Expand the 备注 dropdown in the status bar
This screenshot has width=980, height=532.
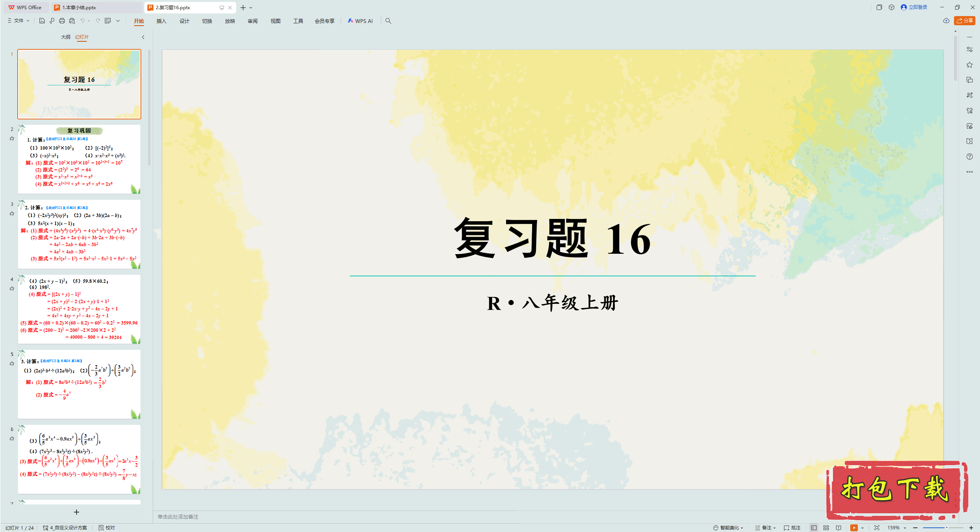coord(774,527)
